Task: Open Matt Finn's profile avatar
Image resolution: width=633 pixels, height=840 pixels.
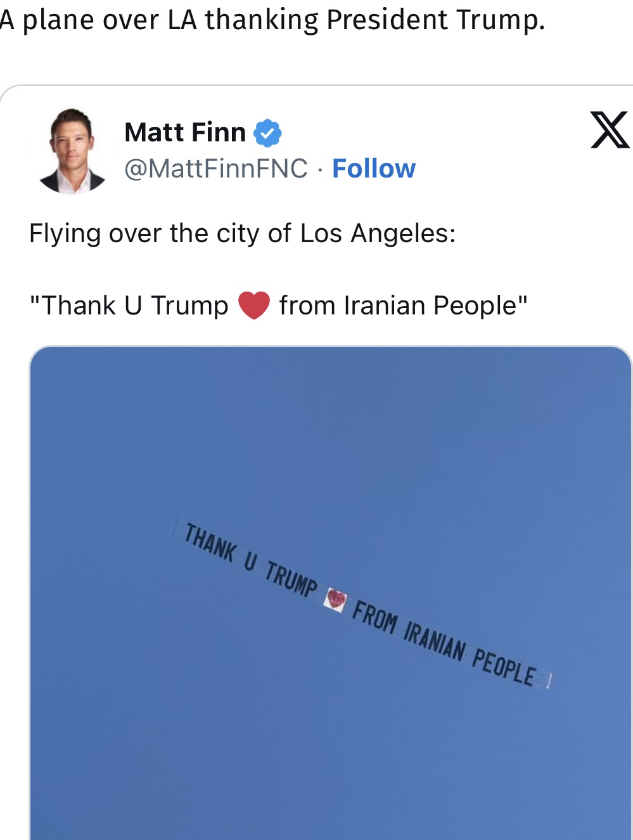Action: click(72, 151)
